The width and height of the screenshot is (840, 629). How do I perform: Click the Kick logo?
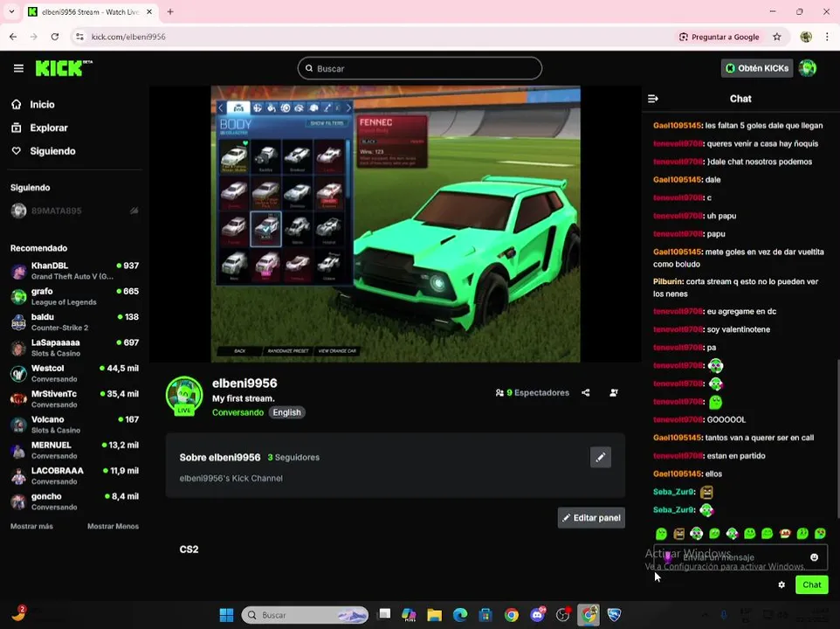tap(64, 68)
